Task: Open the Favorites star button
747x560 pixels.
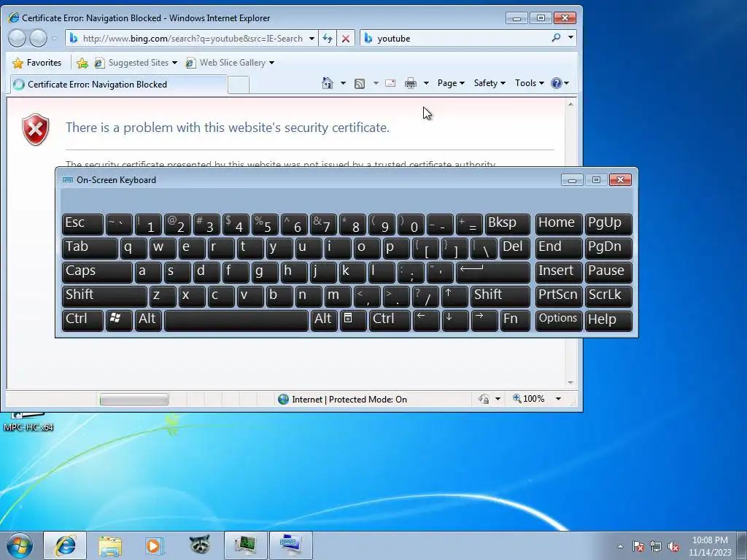Action: point(37,63)
